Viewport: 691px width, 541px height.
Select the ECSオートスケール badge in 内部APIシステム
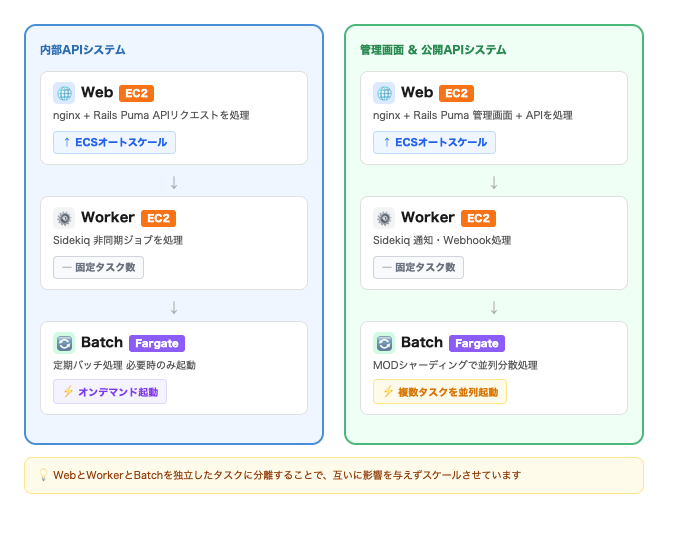tap(114, 142)
